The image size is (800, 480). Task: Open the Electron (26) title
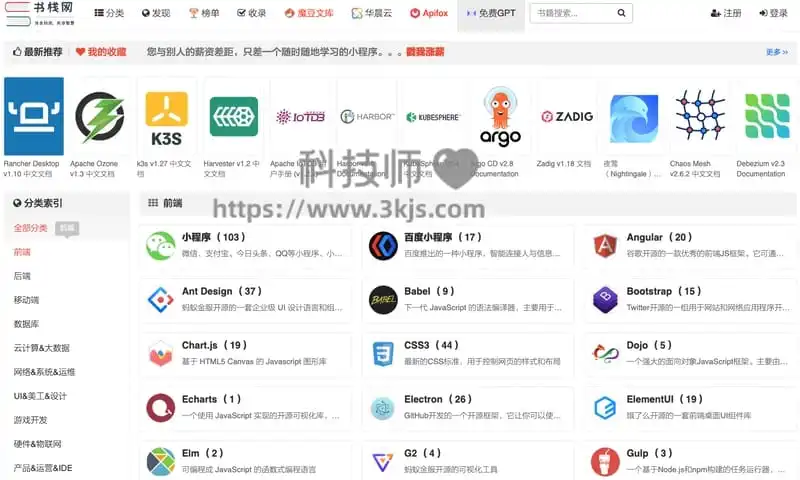(438, 399)
